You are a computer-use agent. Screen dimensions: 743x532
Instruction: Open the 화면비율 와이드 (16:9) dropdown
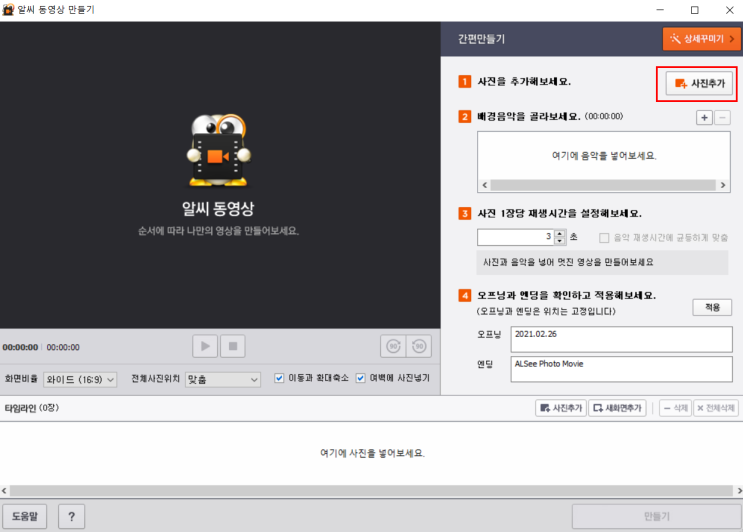click(x=80, y=379)
